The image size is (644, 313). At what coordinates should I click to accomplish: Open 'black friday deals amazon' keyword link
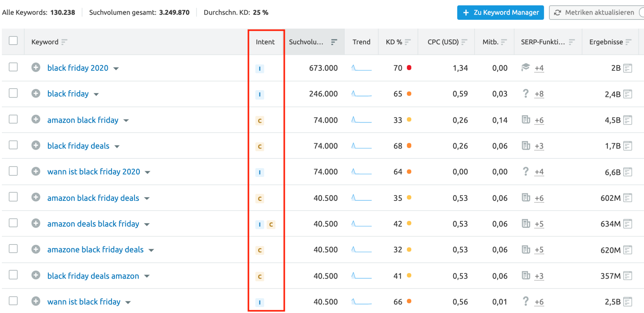coord(93,276)
